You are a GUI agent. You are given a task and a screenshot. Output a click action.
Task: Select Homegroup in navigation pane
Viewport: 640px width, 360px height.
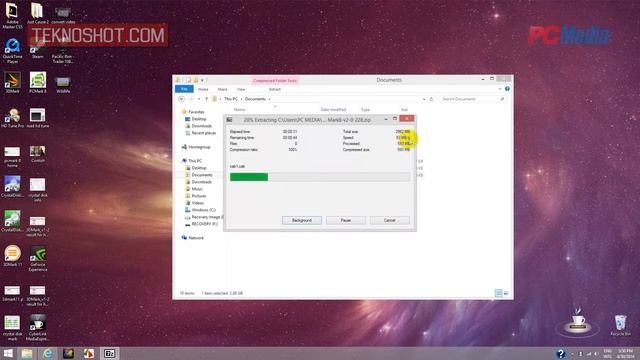199,147
